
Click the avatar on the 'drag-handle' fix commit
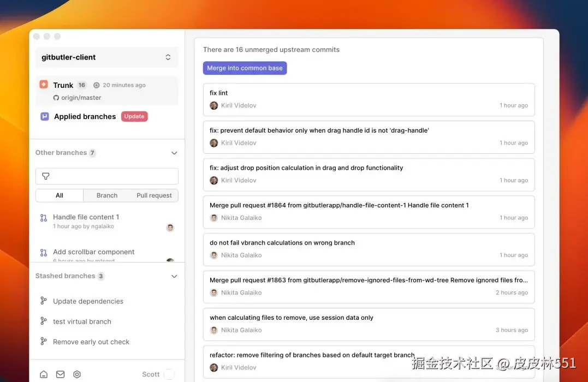click(x=214, y=143)
